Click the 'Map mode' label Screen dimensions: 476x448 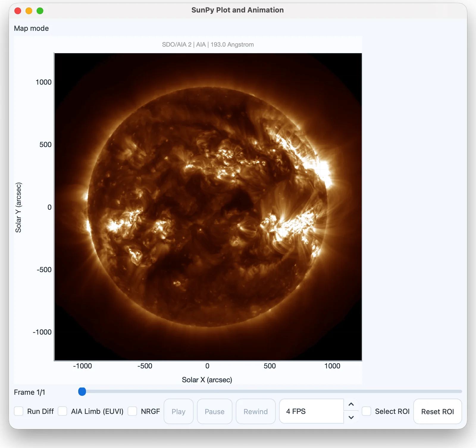pos(31,28)
